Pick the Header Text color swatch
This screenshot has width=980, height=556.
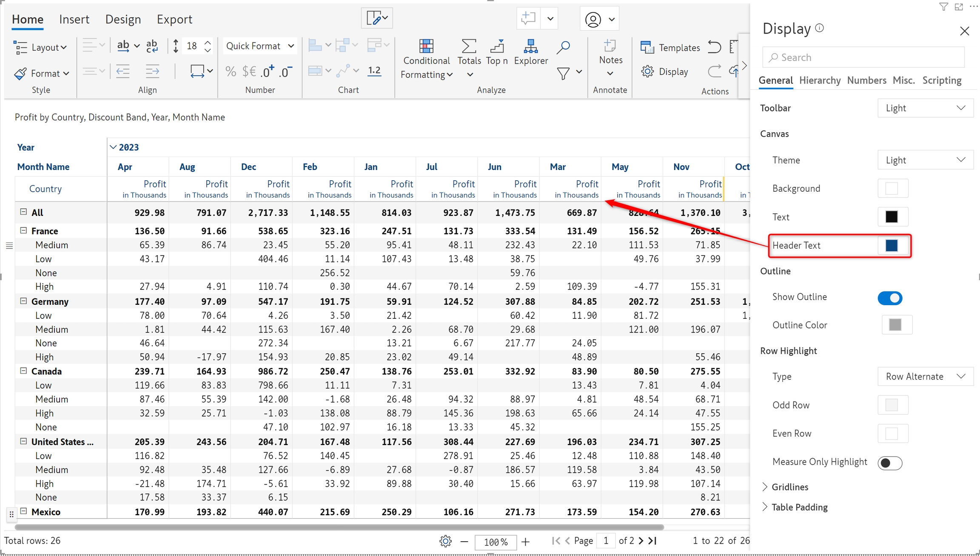click(892, 245)
